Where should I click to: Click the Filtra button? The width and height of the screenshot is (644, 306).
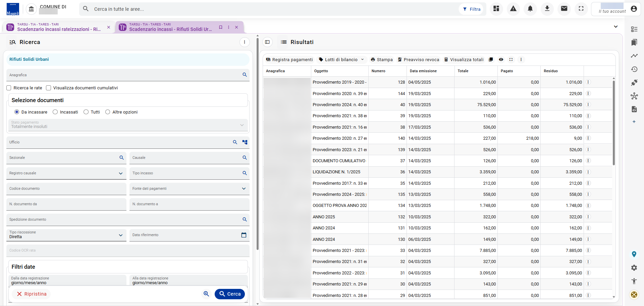pyautogui.click(x=472, y=9)
